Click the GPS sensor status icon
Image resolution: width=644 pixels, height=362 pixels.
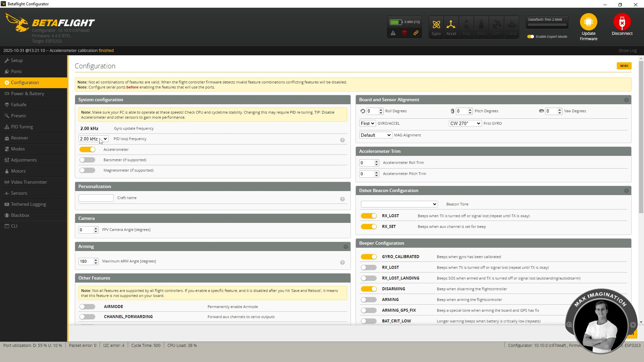pos(496,27)
